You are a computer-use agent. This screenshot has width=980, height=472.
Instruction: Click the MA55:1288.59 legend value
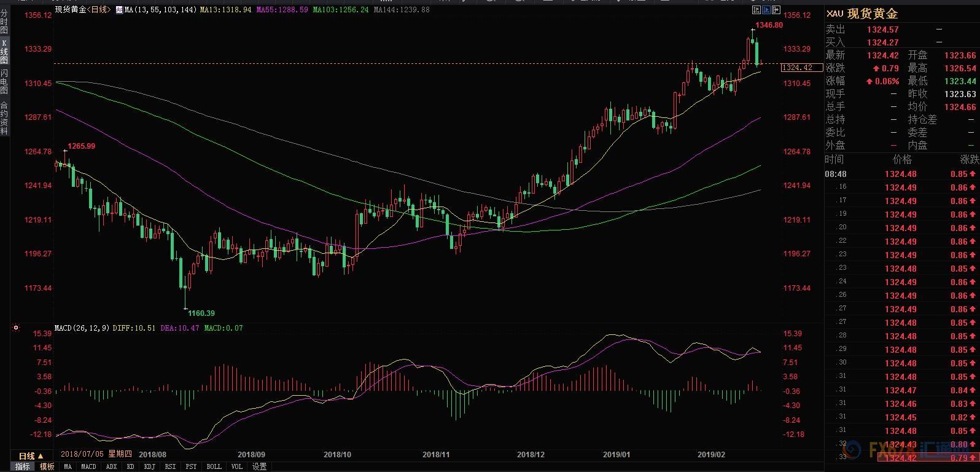[x=282, y=10]
